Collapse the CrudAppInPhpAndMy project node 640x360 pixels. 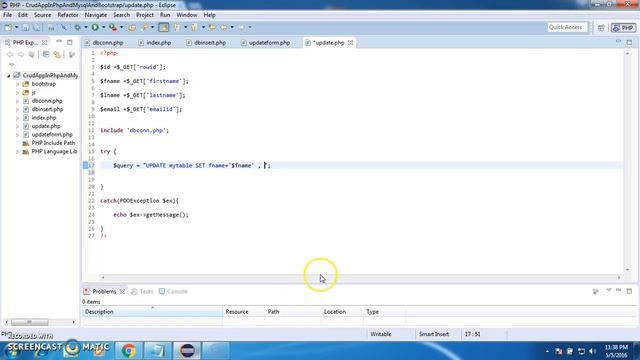[9, 76]
